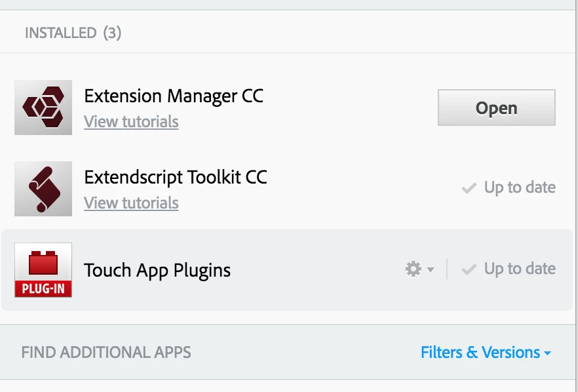Expand the Filters & Versions dropdown
Screen dimensions: 578x392
coord(480,353)
